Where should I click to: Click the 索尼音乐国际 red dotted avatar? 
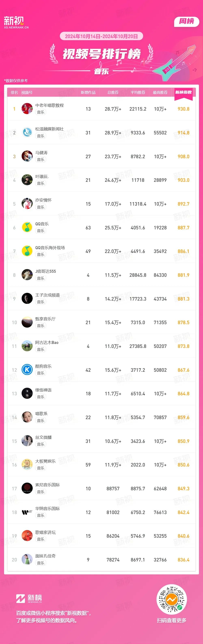(27, 488)
